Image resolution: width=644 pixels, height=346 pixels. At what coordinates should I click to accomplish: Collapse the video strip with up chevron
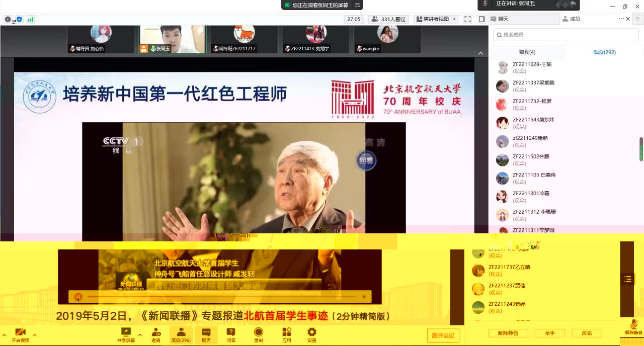pyautogui.click(x=480, y=53)
